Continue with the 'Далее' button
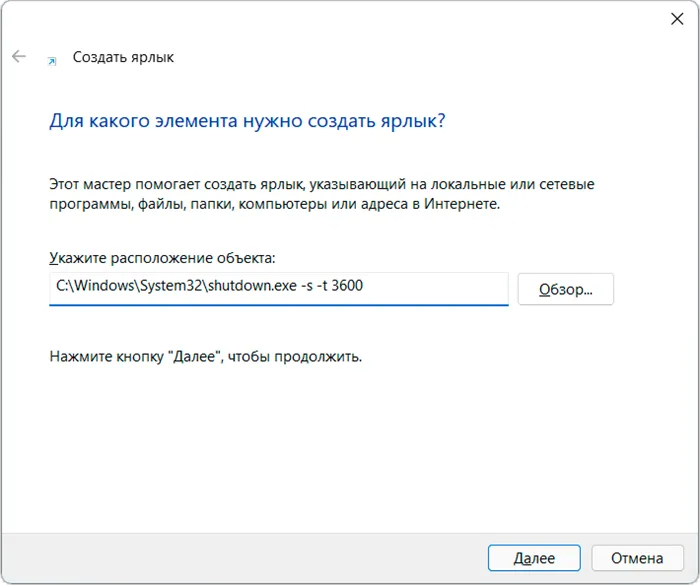The width and height of the screenshot is (700, 585). click(534, 558)
